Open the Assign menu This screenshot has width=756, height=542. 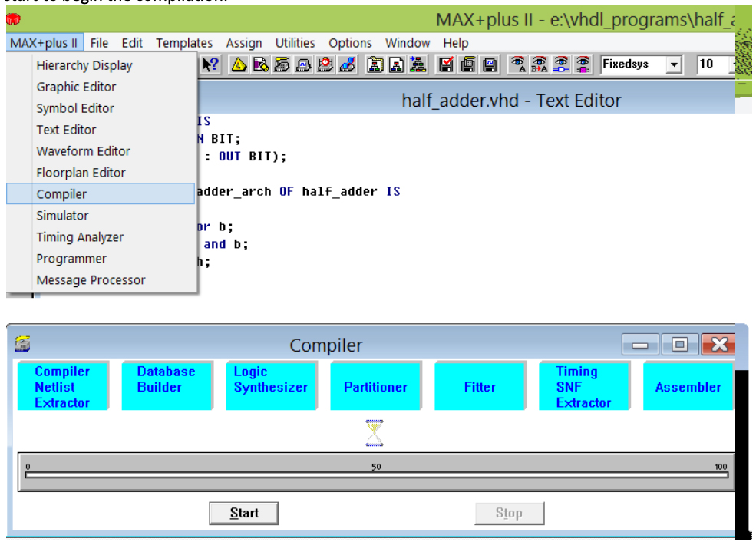244,43
